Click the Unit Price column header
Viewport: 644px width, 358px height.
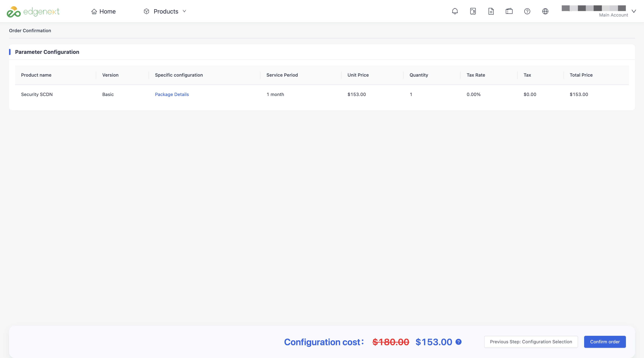tap(358, 75)
